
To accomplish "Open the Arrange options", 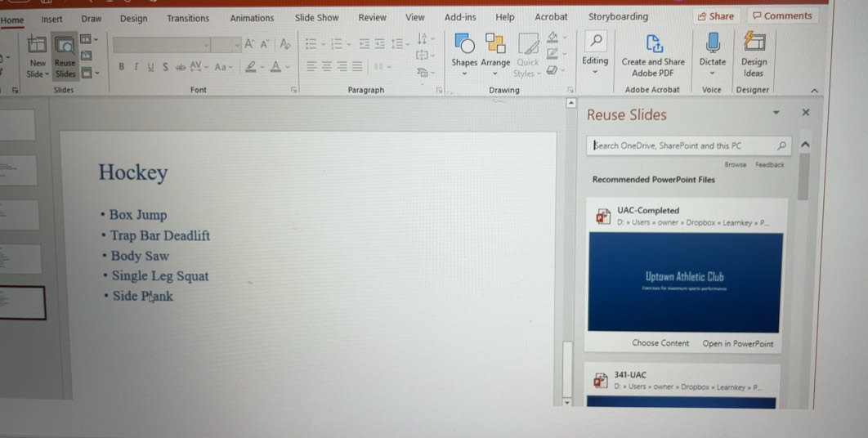I will [495, 55].
